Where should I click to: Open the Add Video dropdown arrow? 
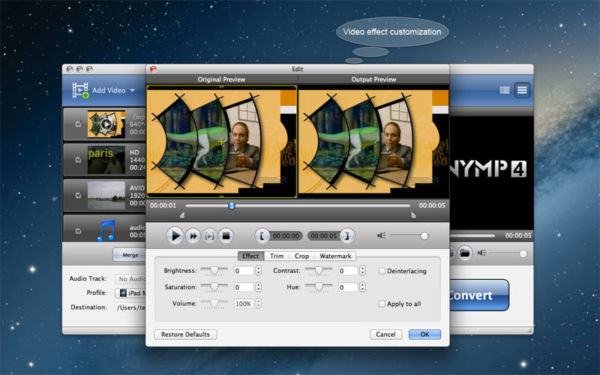132,91
